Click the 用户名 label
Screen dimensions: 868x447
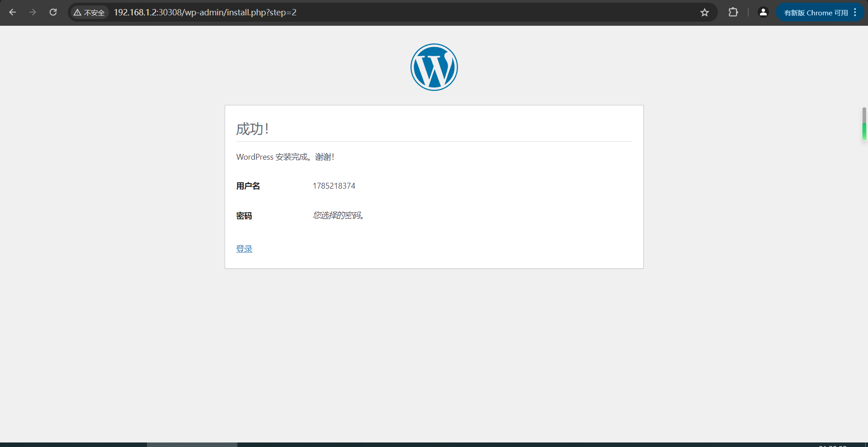pyautogui.click(x=248, y=186)
